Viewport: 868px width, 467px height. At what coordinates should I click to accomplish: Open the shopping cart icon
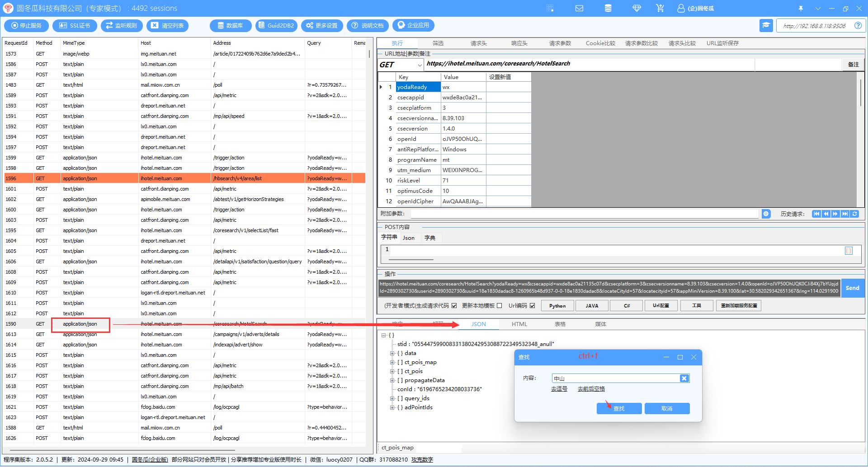660,8
